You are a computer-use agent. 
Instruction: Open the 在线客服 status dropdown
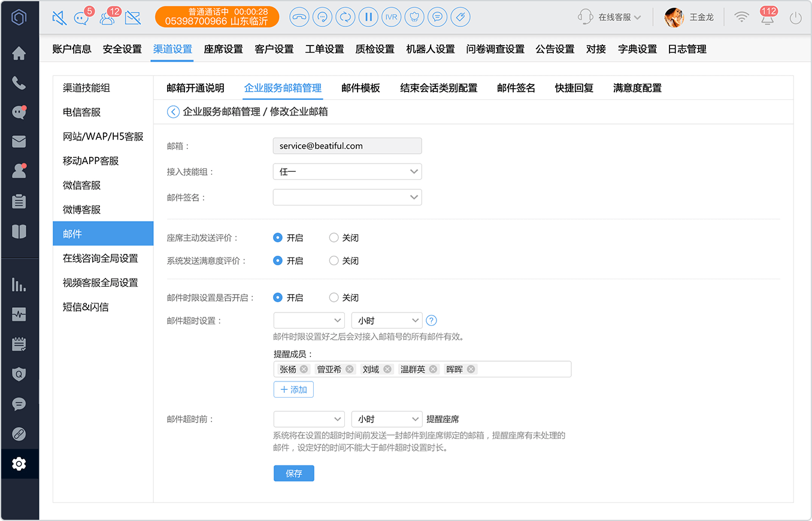tap(610, 17)
